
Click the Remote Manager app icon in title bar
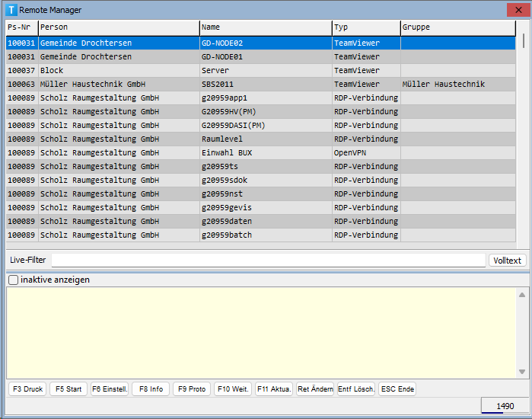point(11,10)
